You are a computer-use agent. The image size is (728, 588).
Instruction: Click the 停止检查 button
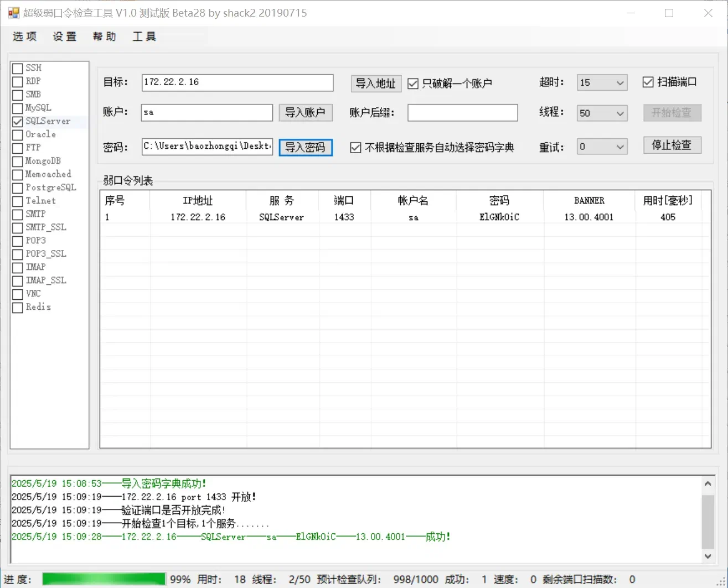pos(672,145)
